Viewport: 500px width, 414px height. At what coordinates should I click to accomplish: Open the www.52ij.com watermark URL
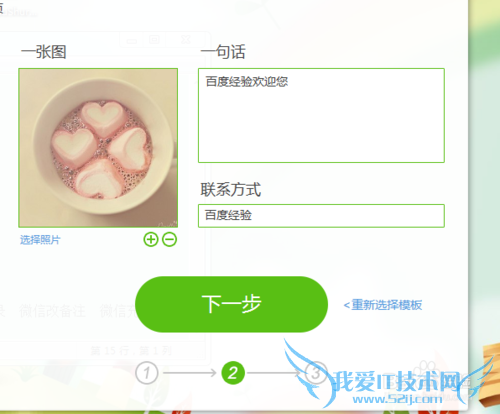point(397,399)
